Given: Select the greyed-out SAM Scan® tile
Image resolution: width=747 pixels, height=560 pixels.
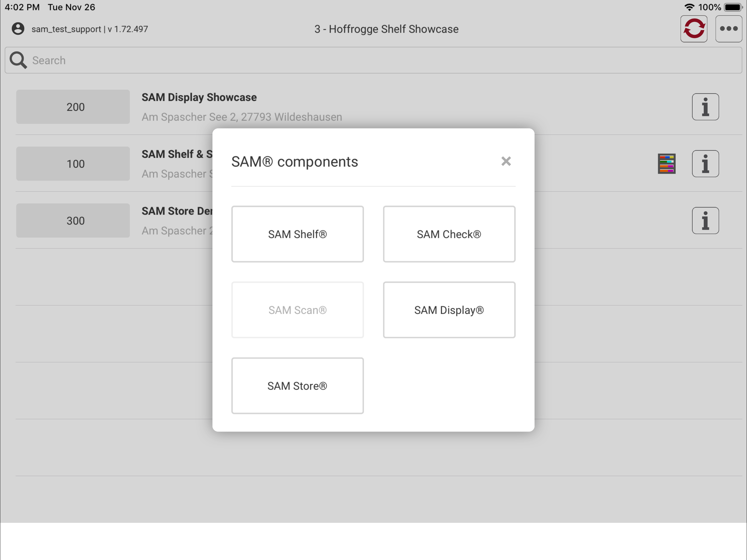Looking at the screenshot, I should (297, 310).
